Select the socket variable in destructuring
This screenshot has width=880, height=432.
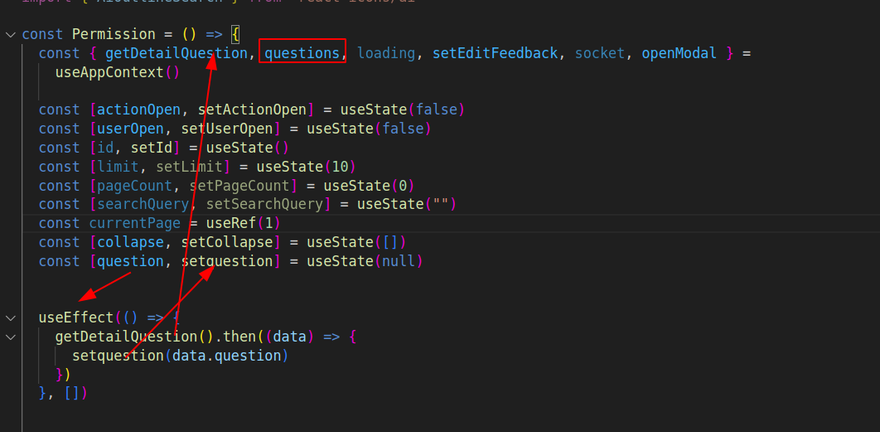600,53
